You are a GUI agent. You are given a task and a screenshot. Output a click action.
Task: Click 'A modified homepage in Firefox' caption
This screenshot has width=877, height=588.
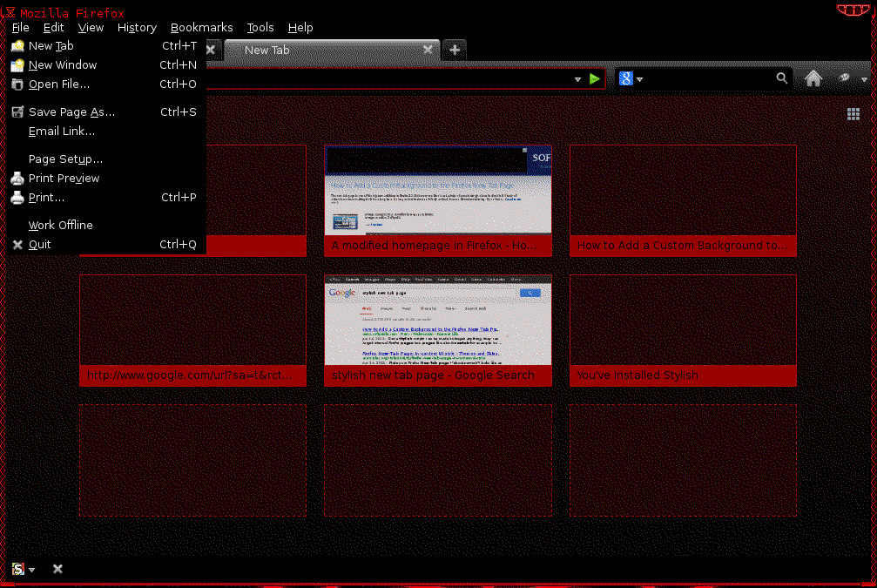[434, 246]
